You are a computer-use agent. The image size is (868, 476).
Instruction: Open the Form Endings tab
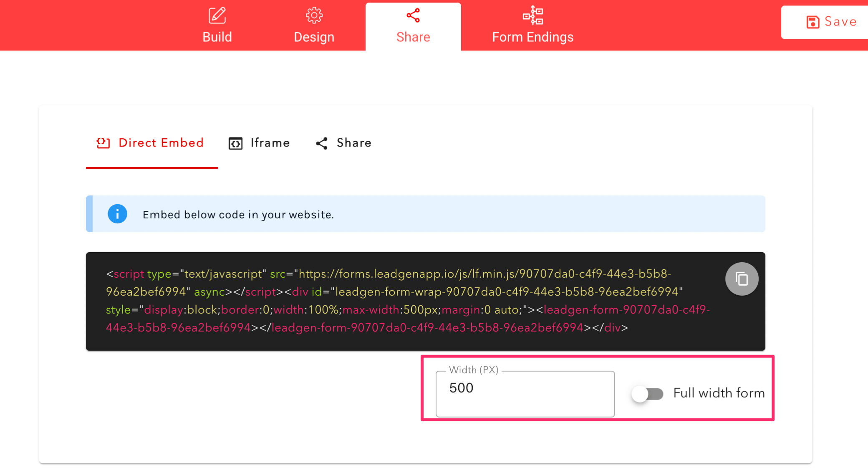click(532, 37)
